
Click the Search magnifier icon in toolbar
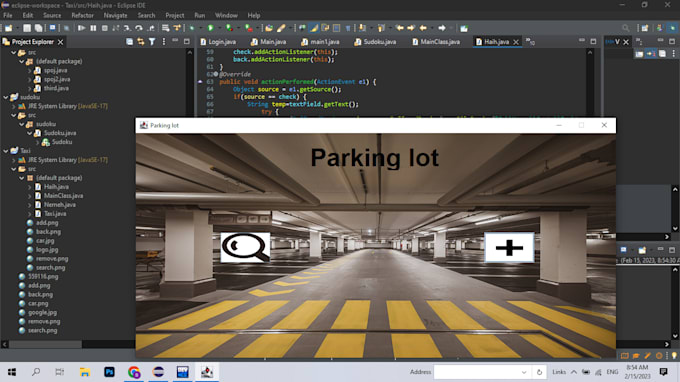625,28
